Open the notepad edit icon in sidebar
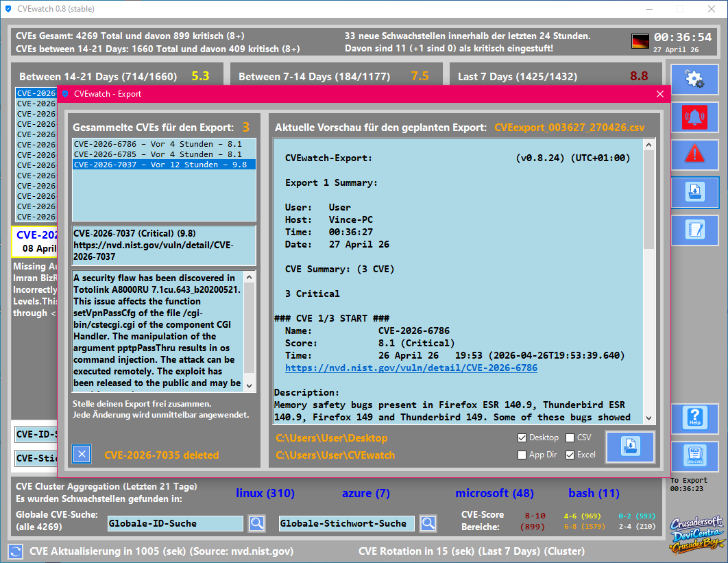Viewport: 728px width, 563px height. click(694, 230)
